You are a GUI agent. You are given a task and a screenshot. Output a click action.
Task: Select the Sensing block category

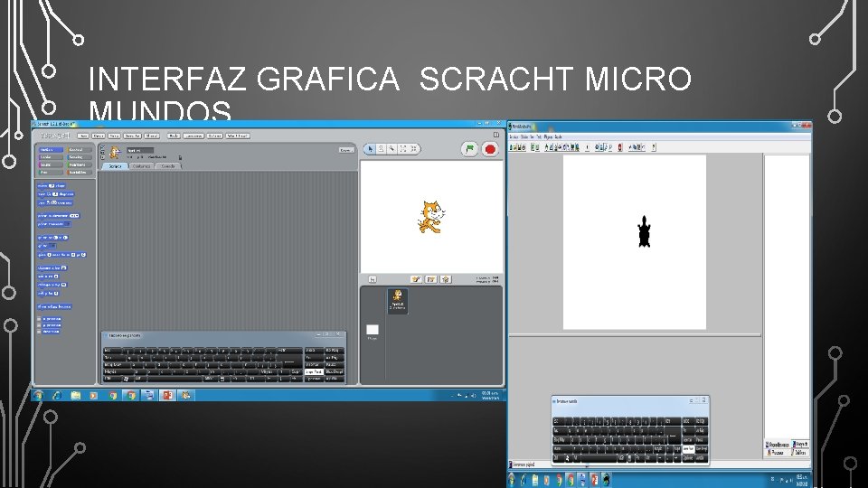pyautogui.click(x=79, y=157)
